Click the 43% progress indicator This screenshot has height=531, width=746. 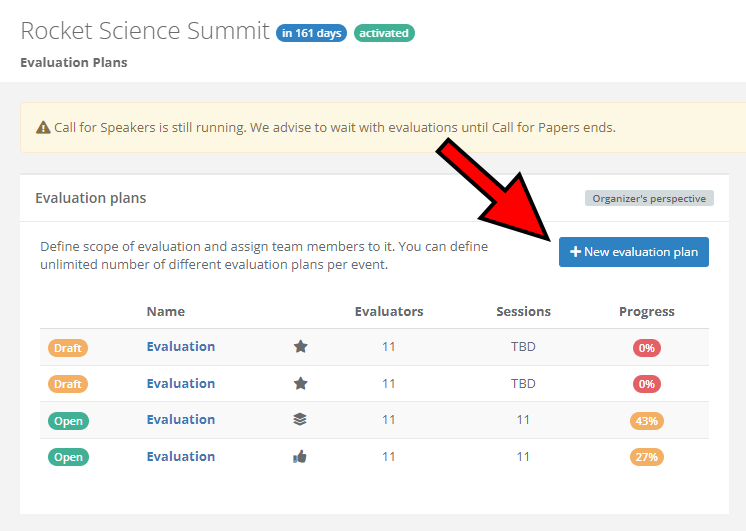646,421
